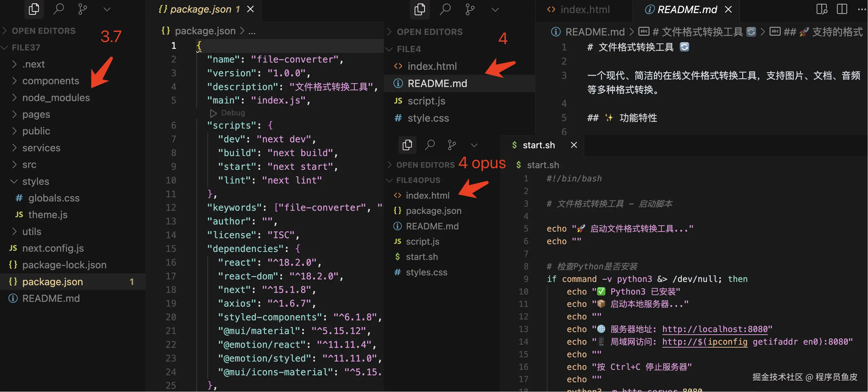Image resolution: width=868 pixels, height=392 pixels.
Task: Click Open Preview to the Side icon
Action: point(822,9)
